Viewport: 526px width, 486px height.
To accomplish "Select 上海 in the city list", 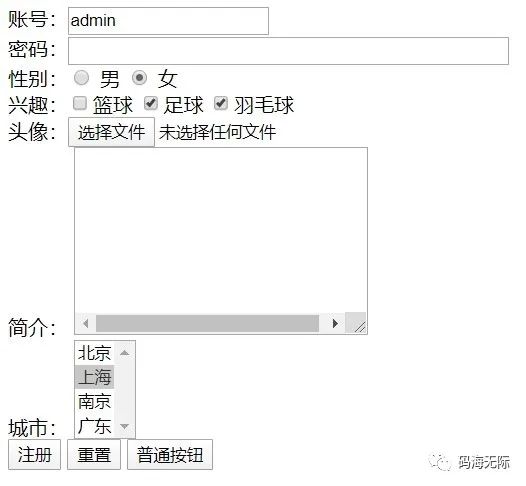I will point(94,377).
